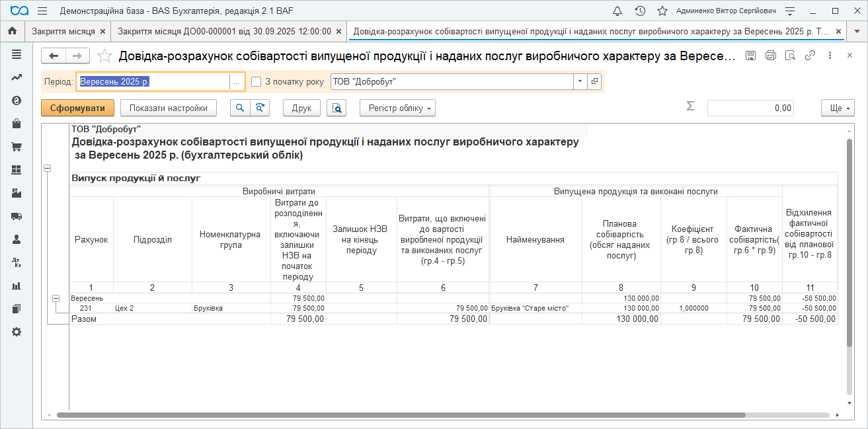Screen dimensions: 868x429
Task: Open the organization dropdown arrow
Action: 580,81
